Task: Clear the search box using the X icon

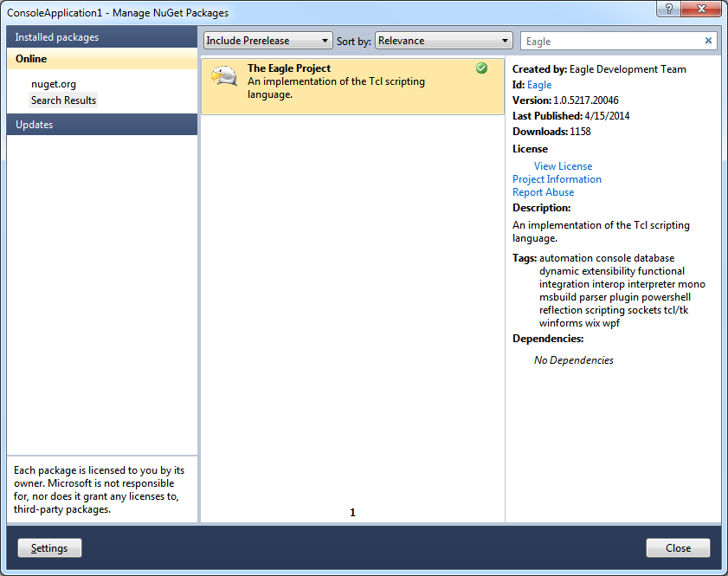Action: [x=708, y=40]
